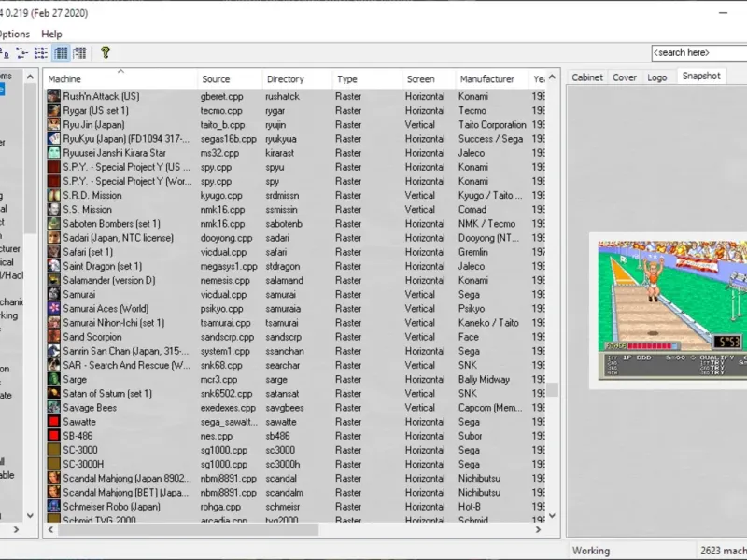
Task: Select the Samurai Nihon-Ichi (set 1) row
Action: (295, 323)
